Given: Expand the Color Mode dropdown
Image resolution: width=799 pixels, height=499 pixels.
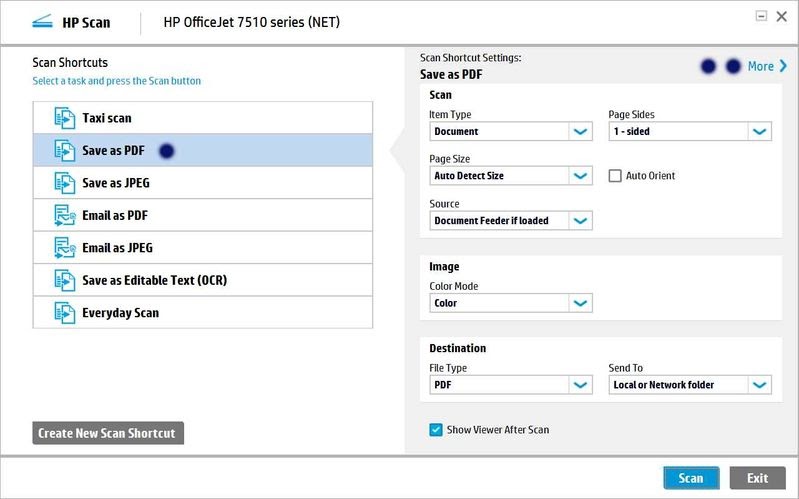Looking at the screenshot, I should 511,303.
